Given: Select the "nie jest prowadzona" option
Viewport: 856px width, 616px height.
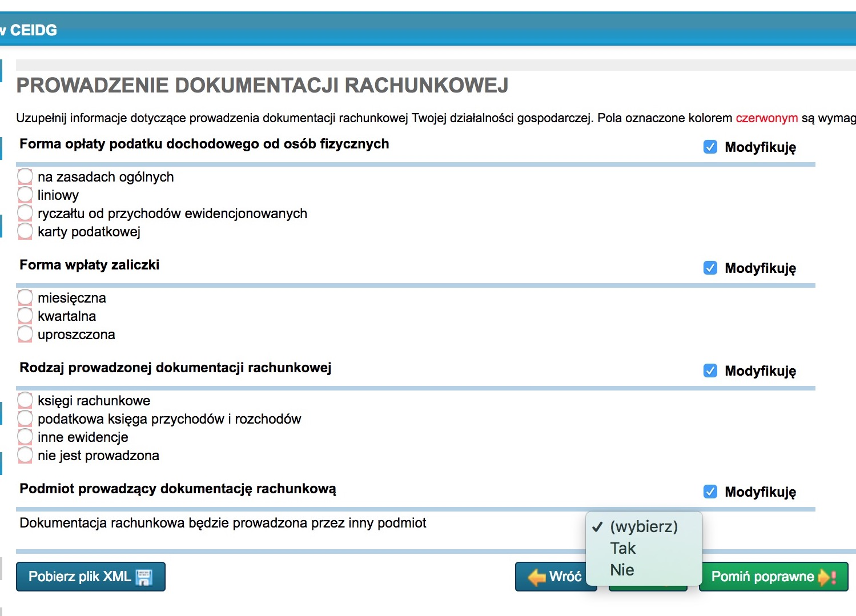Looking at the screenshot, I should pyautogui.click(x=25, y=455).
